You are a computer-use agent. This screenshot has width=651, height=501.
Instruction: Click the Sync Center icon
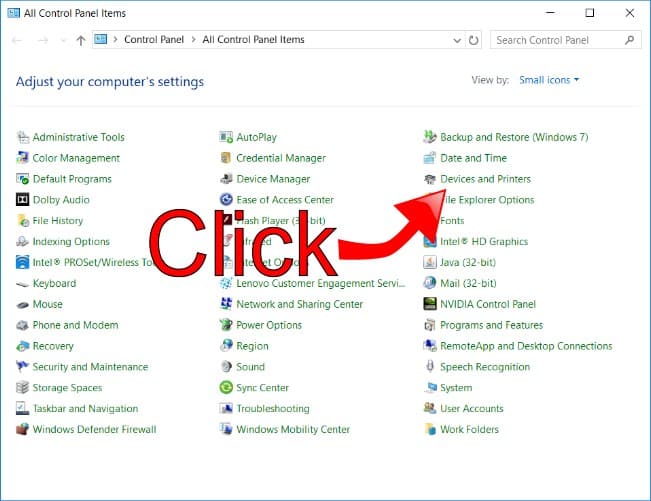click(227, 388)
